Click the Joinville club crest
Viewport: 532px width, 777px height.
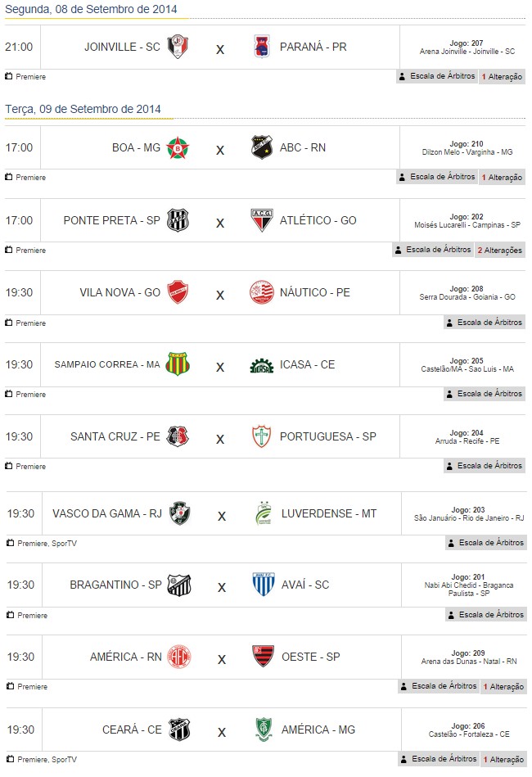pos(178,47)
